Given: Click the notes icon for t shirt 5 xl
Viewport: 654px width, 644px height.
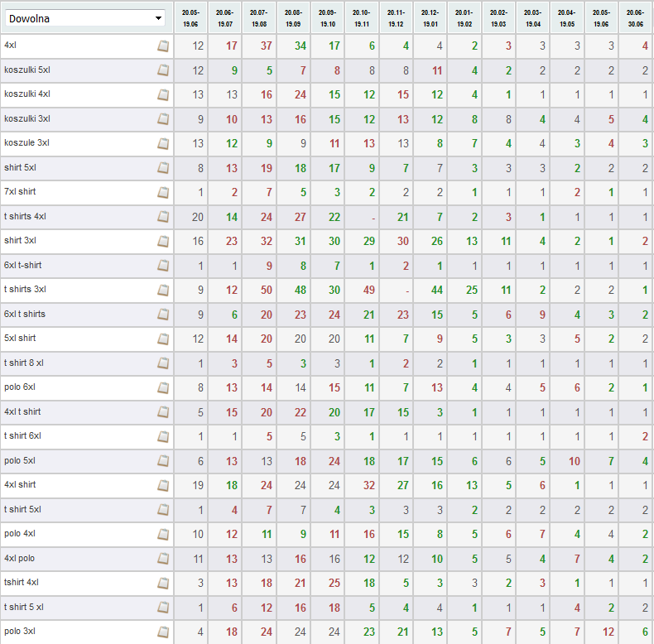Looking at the screenshot, I should click(163, 607).
